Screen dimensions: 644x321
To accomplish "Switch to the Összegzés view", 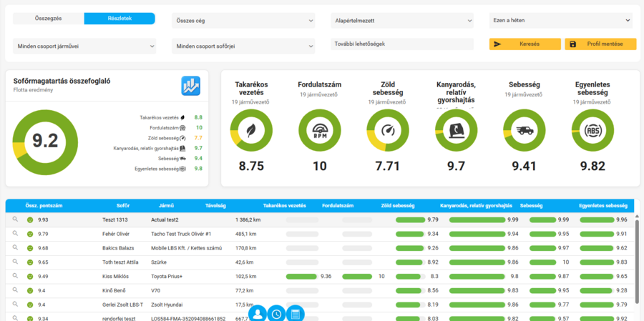I will tap(49, 19).
